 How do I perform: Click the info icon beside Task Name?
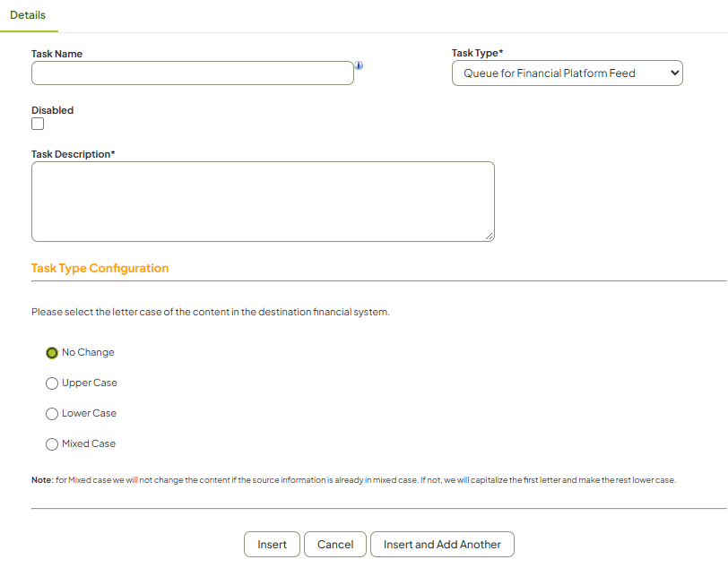pyautogui.click(x=359, y=65)
